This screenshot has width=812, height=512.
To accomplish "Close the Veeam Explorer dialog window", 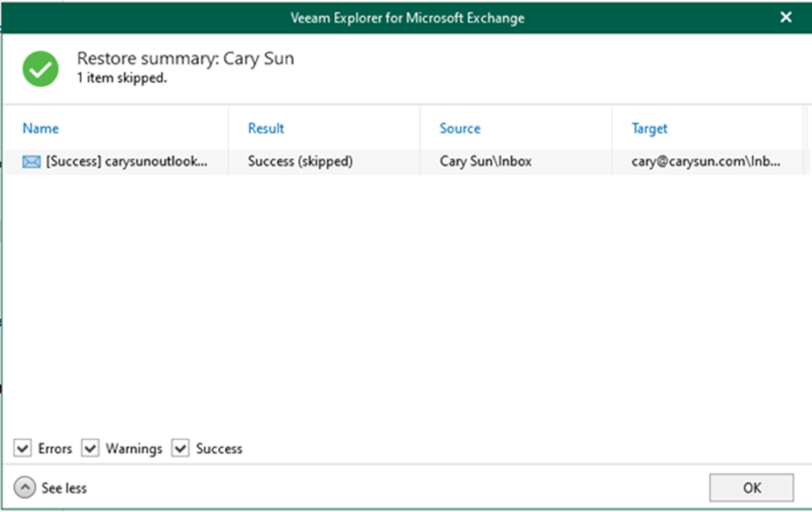I will (x=785, y=18).
